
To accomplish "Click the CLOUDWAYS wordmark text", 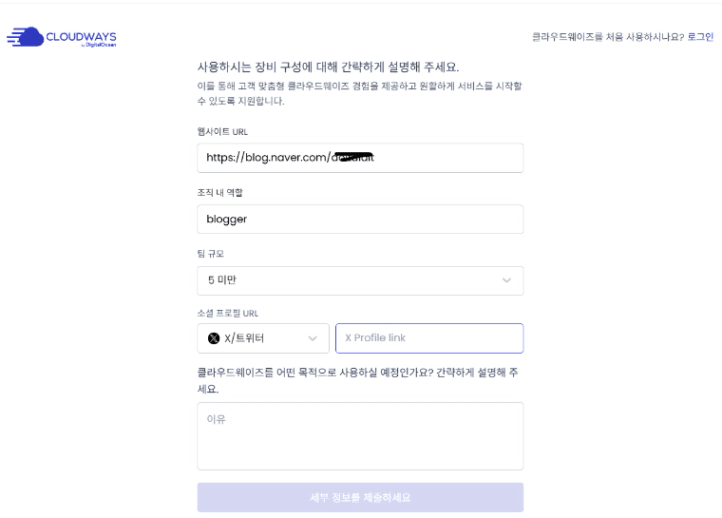I will click(x=81, y=37).
